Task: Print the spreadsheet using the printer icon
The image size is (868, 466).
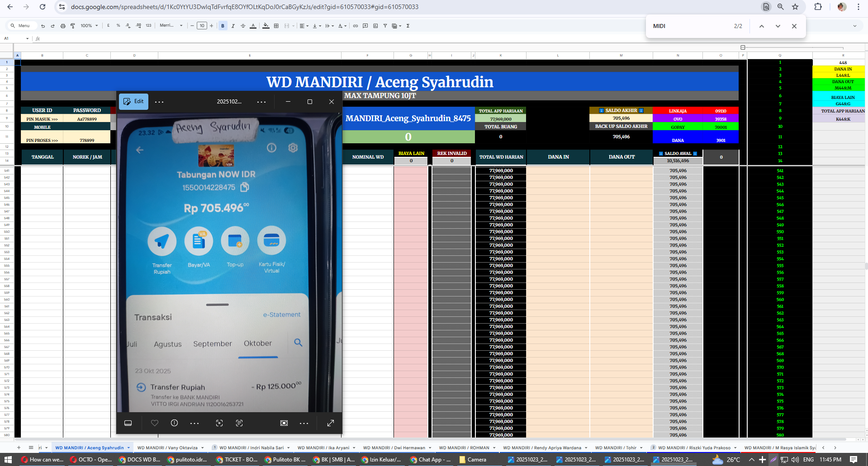Action: coord(63,26)
